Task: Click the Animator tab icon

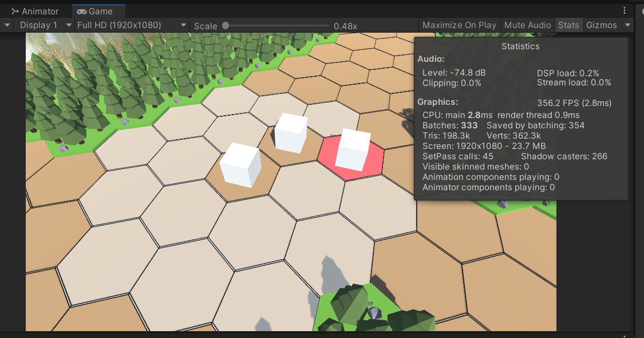Action: point(15,11)
